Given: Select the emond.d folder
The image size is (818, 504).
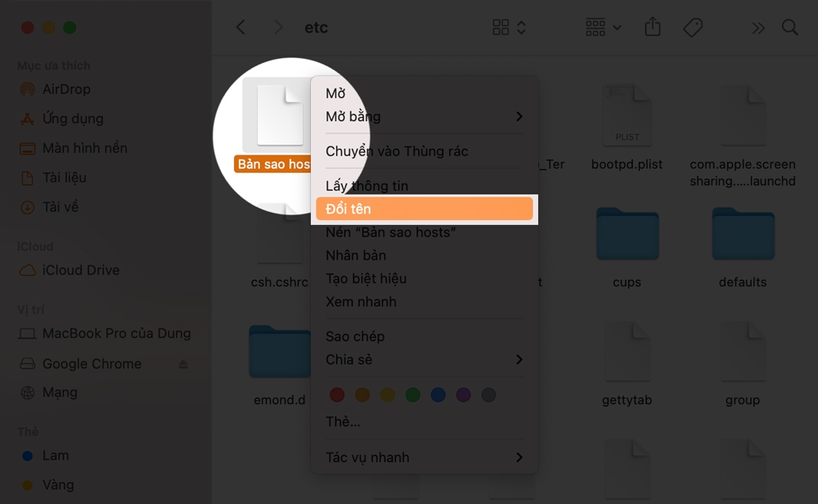Looking at the screenshot, I should pyautogui.click(x=280, y=365).
